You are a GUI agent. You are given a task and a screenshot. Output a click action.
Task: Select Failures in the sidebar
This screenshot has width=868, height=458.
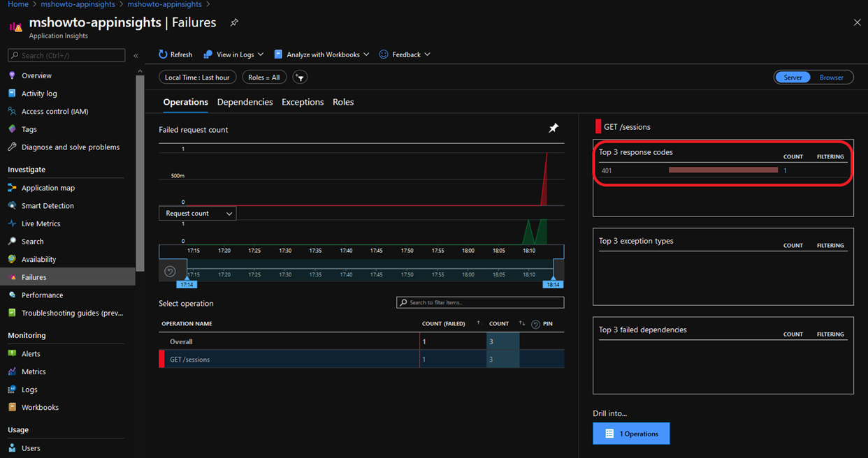[68, 277]
